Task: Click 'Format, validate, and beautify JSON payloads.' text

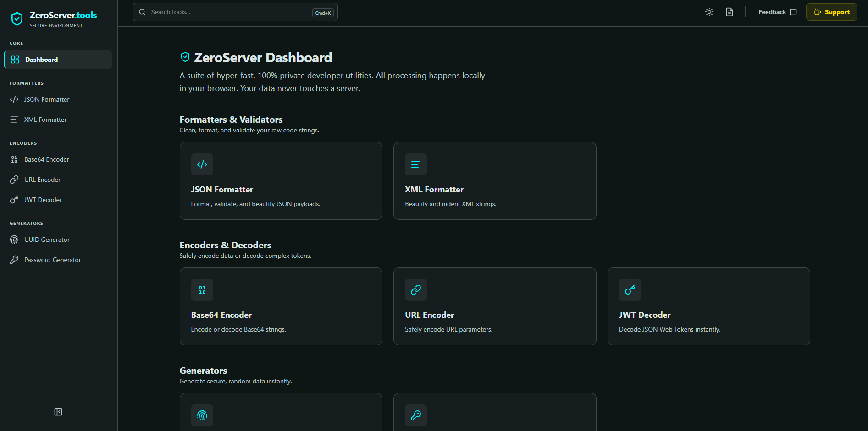Action: [x=255, y=204]
